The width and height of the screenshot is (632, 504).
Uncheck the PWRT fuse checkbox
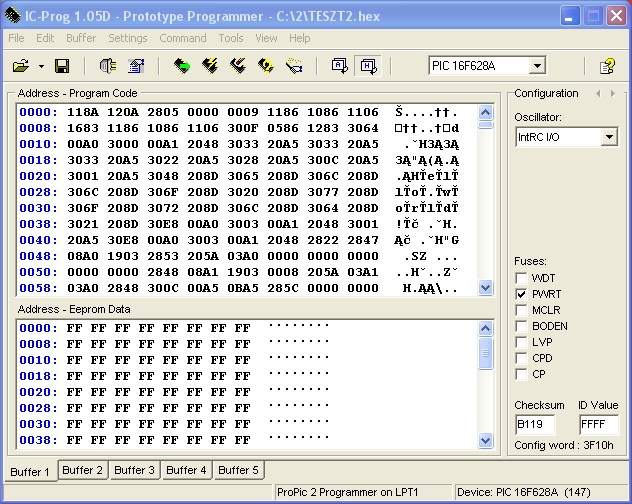[521, 294]
